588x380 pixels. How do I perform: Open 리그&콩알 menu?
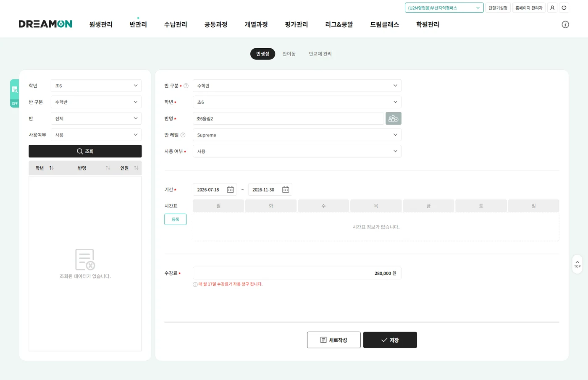pyautogui.click(x=339, y=24)
